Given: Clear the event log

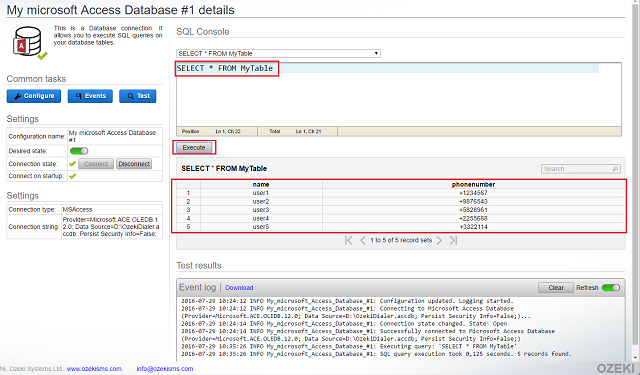Looking at the screenshot, I should [556, 288].
